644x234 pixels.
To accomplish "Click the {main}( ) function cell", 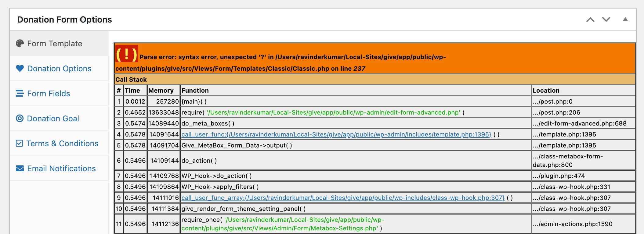I will click(x=356, y=101).
